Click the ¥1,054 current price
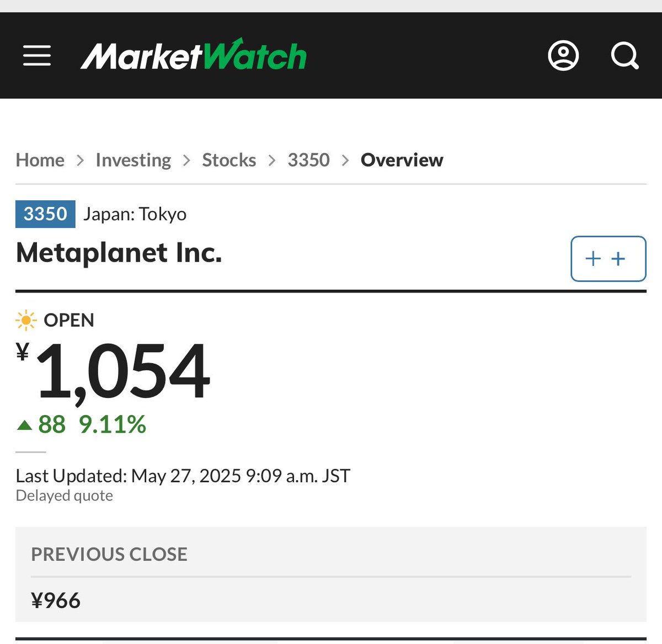 113,370
